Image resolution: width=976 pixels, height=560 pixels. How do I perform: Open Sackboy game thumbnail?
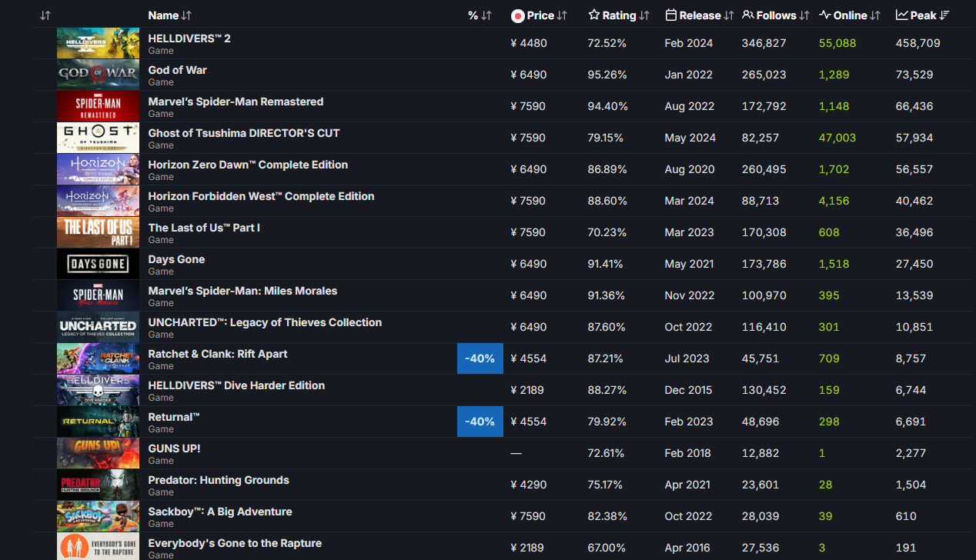98,516
